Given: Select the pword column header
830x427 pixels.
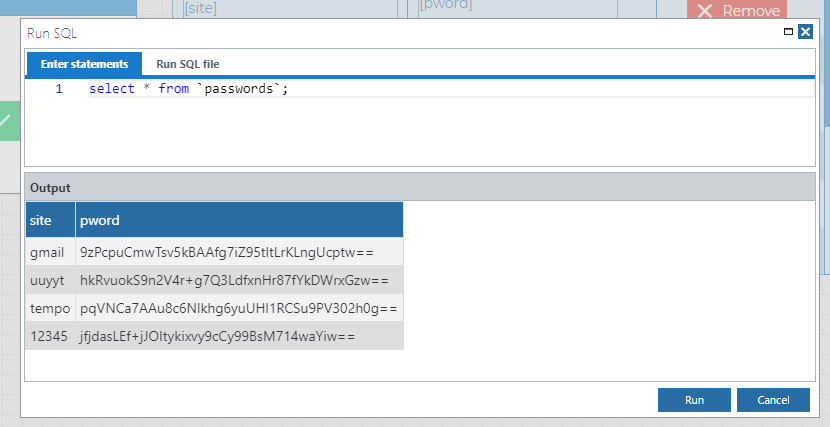Looking at the screenshot, I should 239,220.
